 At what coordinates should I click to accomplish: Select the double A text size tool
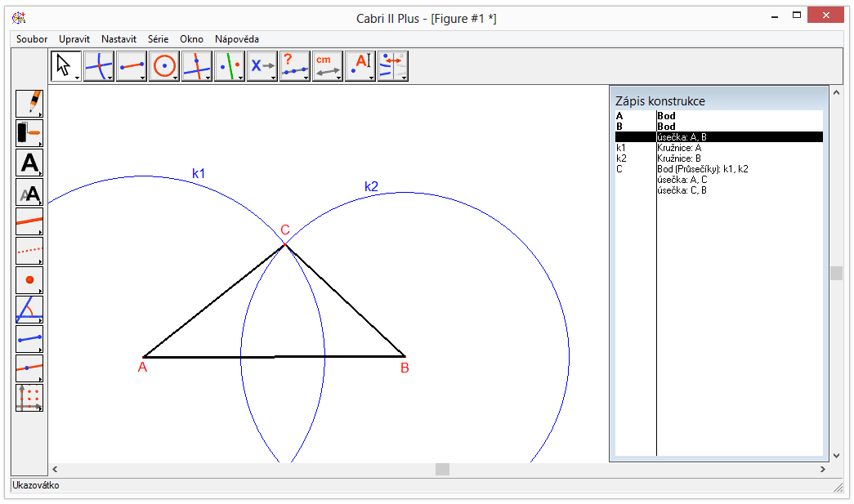29,192
